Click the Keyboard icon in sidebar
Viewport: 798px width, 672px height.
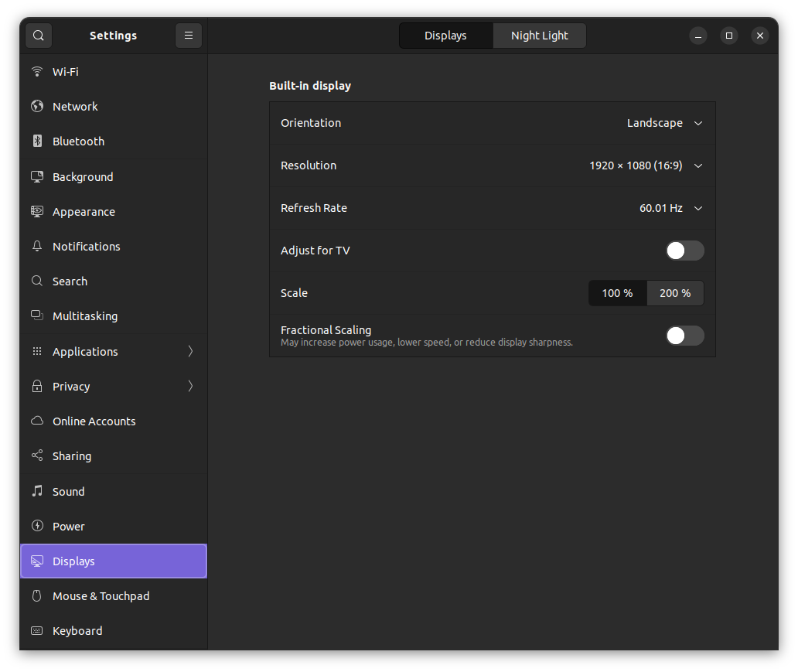click(x=37, y=631)
